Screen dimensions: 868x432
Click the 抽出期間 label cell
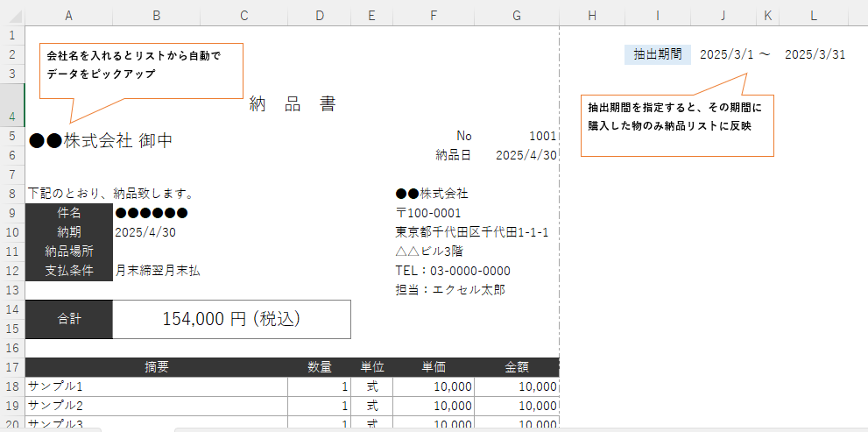tap(658, 54)
